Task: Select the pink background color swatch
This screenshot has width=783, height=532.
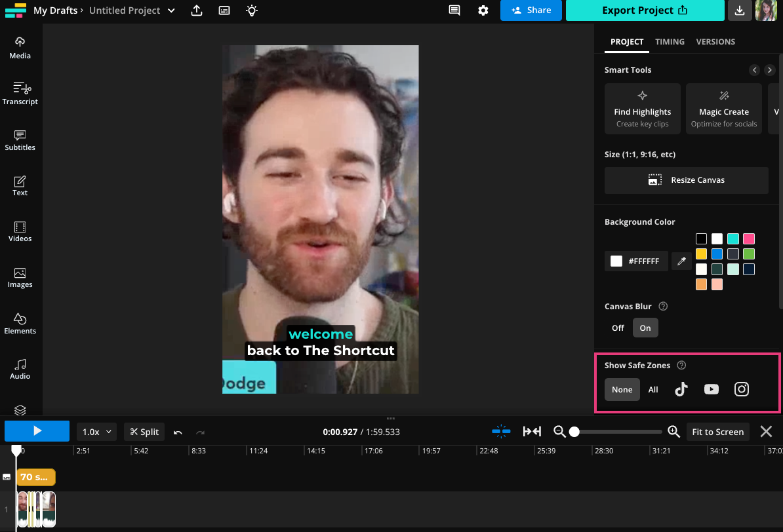Action: pyautogui.click(x=748, y=238)
